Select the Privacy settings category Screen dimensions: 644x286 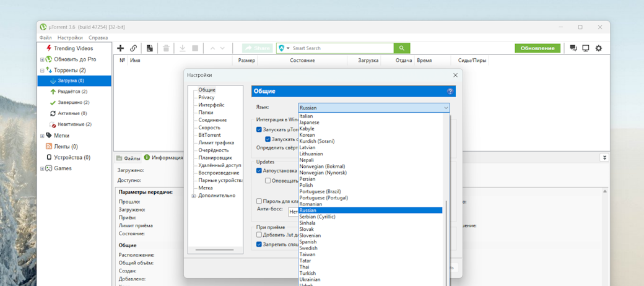coord(206,97)
